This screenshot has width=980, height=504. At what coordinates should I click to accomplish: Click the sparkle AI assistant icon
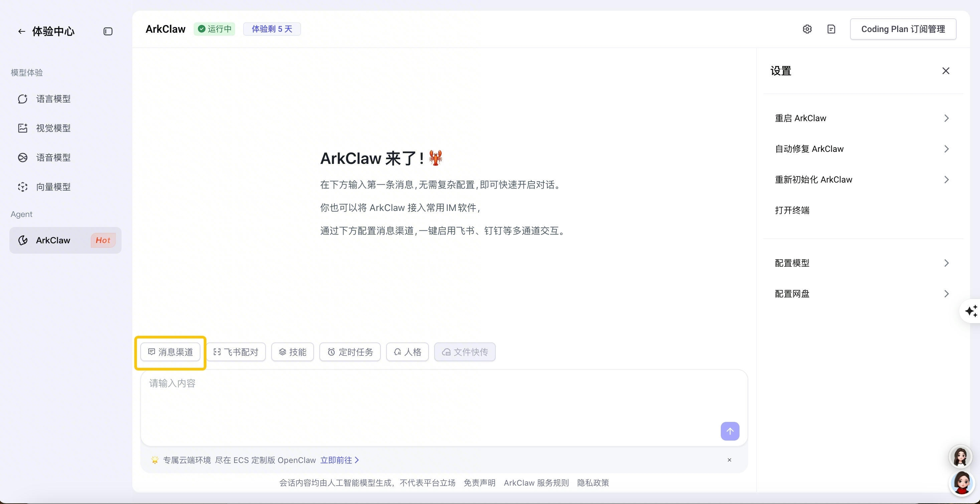click(971, 311)
